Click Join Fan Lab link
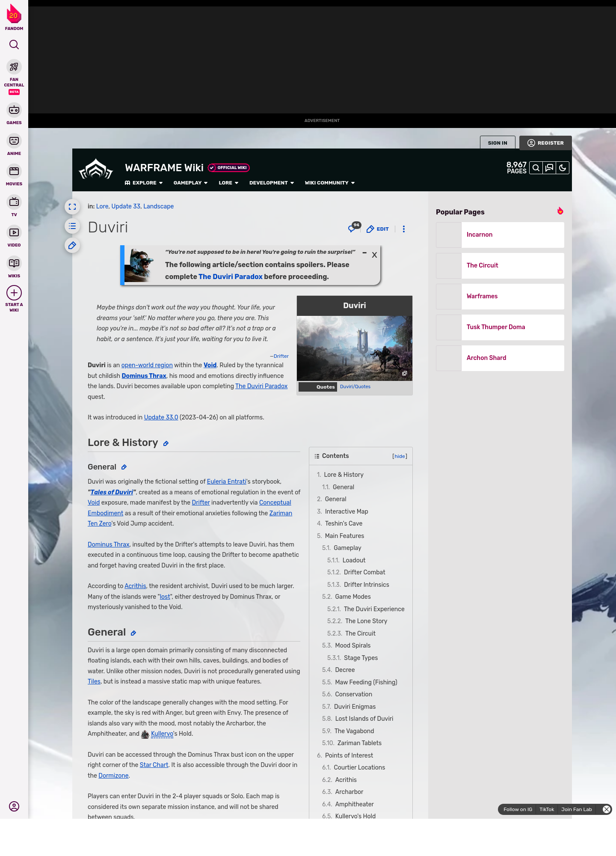 coord(576,809)
